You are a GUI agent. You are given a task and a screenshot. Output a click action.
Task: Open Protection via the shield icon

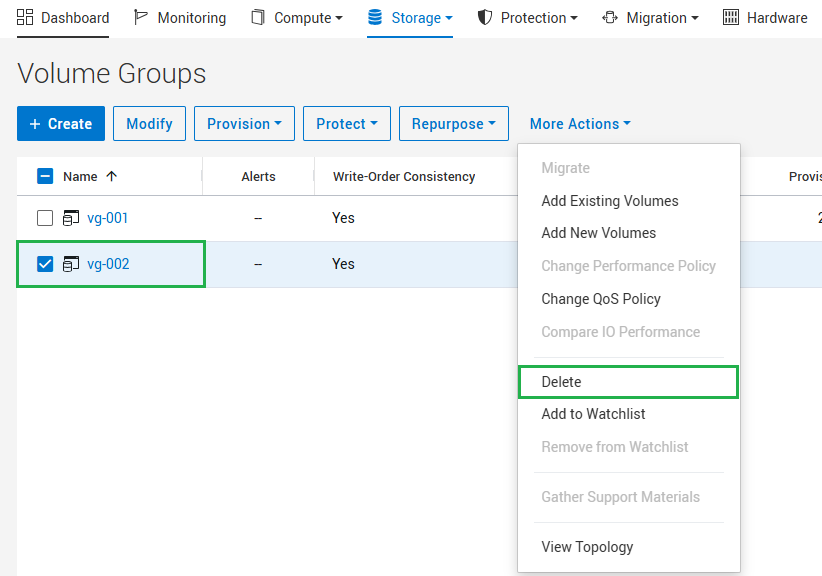487,17
